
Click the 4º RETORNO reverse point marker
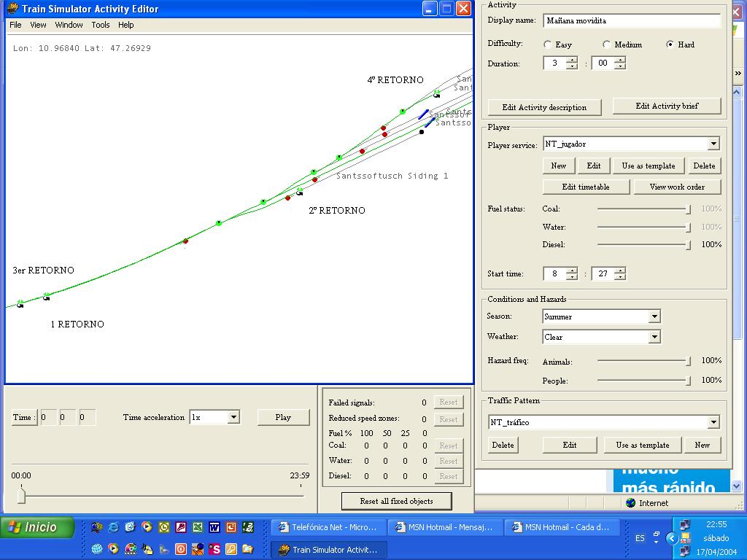(436, 94)
